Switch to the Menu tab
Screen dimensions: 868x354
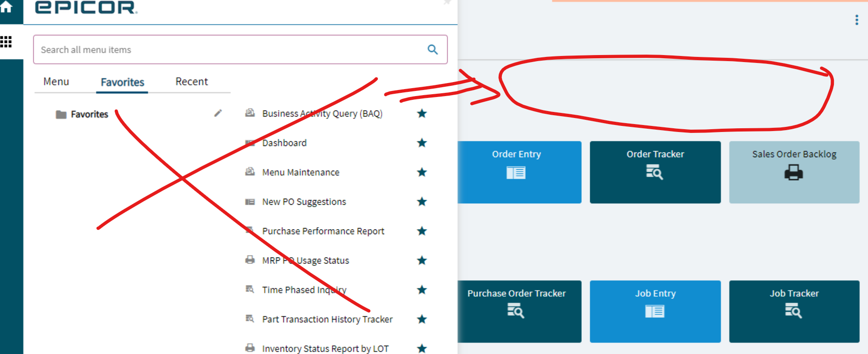[56, 82]
